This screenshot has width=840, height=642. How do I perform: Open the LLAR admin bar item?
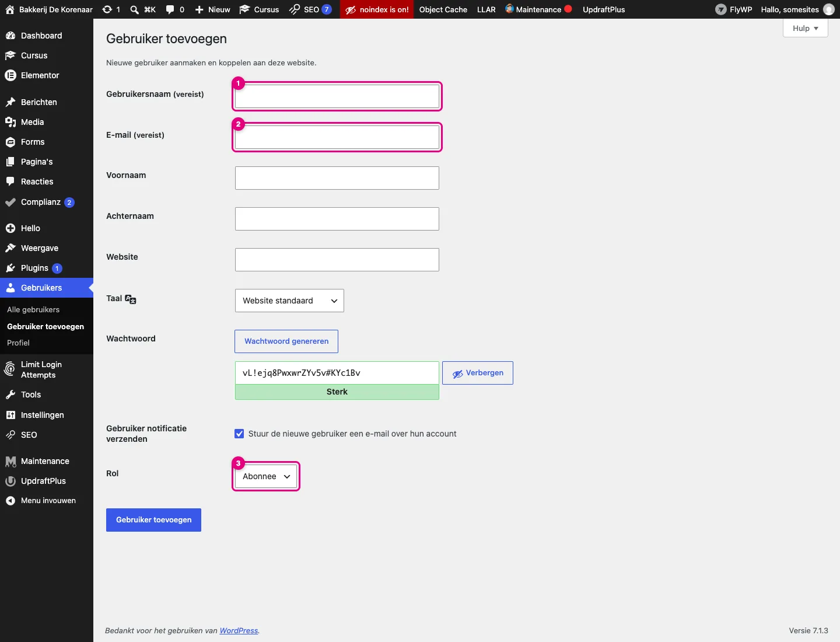pos(487,9)
